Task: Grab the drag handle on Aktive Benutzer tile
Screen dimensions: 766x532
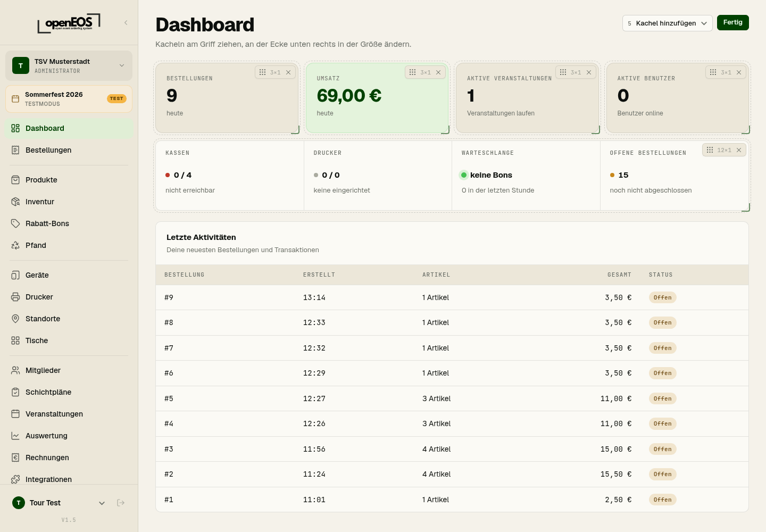Action: (x=713, y=72)
